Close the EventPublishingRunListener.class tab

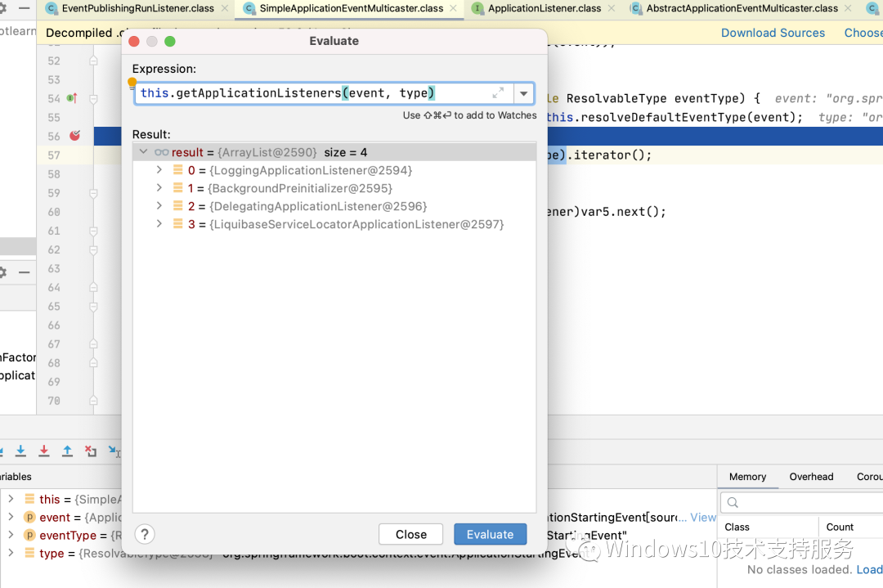point(225,8)
